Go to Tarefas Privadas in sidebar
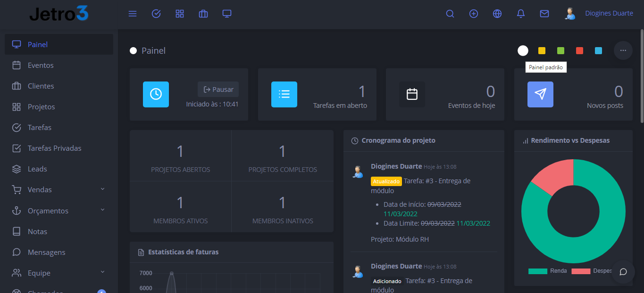This screenshot has width=644, height=293. (54, 148)
